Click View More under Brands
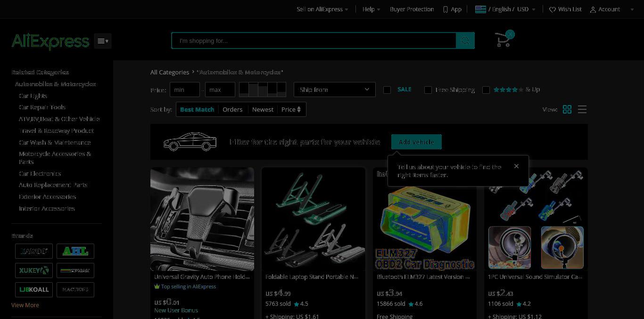644x319 pixels. [x=25, y=305]
